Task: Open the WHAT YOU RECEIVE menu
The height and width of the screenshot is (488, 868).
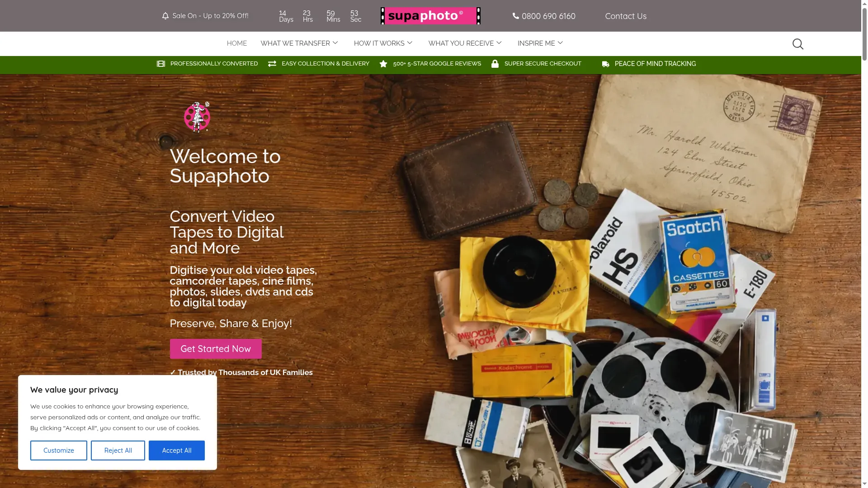Action: pos(461,43)
